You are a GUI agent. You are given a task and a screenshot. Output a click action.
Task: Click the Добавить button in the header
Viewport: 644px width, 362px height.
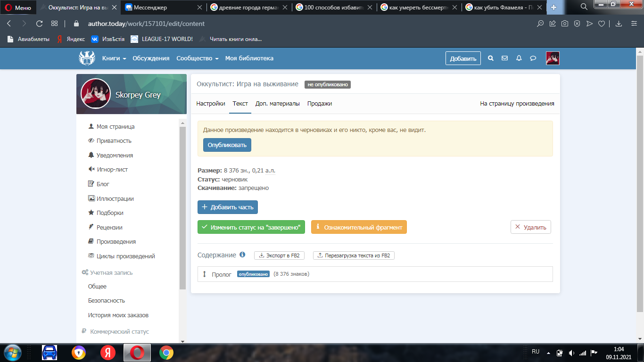[x=463, y=58]
